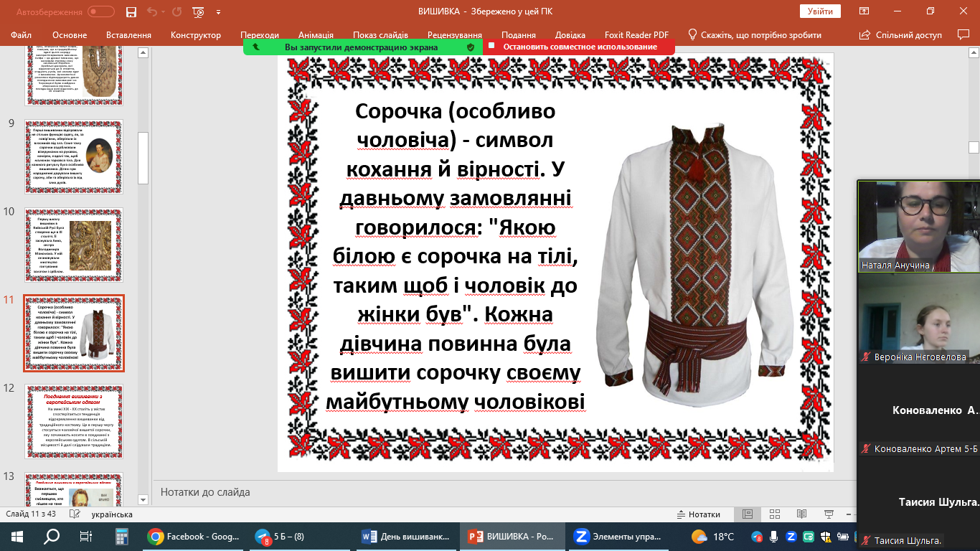Image resolution: width=980 pixels, height=551 pixels.
Task: Switch to the Основне ribbon tab
Action: (x=70, y=35)
